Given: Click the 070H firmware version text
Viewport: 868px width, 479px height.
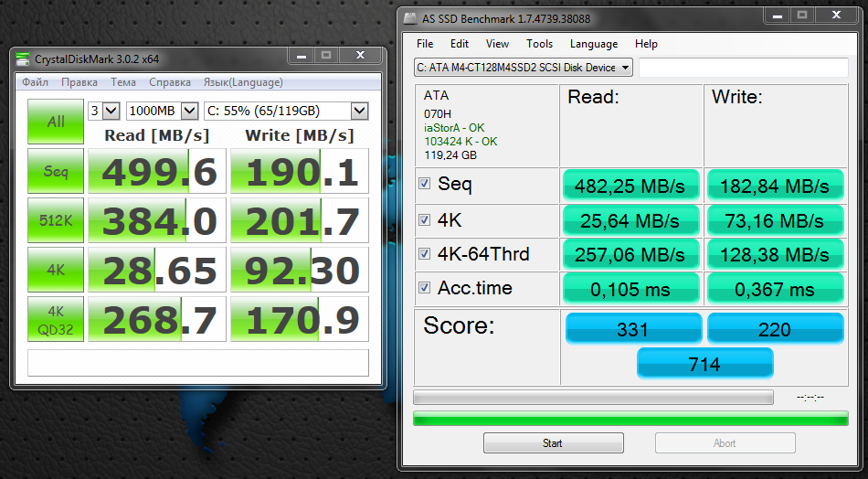Looking at the screenshot, I should (x=438, y=114).
